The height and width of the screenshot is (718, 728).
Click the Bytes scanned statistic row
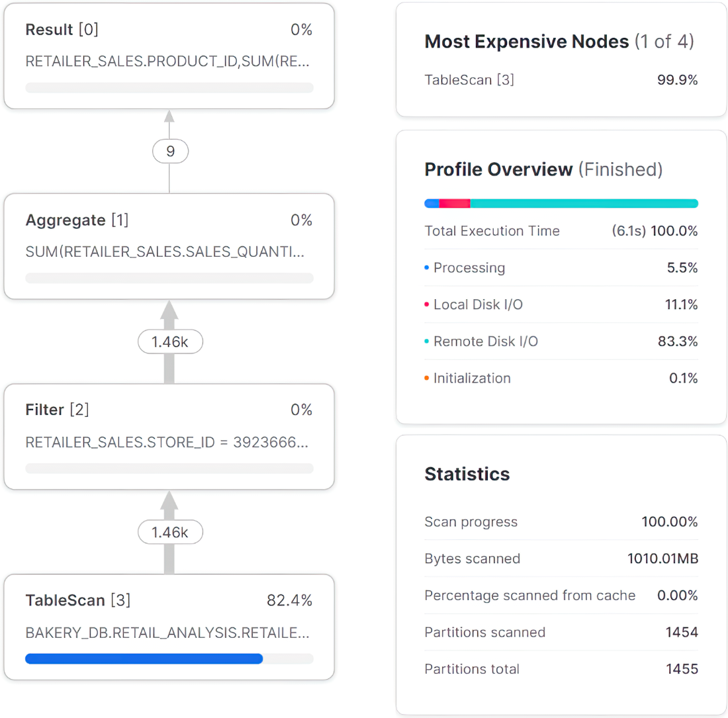coord(561,559)
